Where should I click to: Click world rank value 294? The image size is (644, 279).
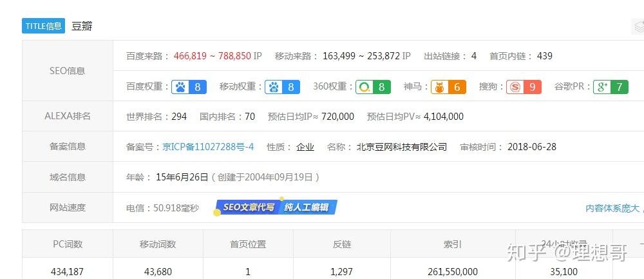pos(179,117)
